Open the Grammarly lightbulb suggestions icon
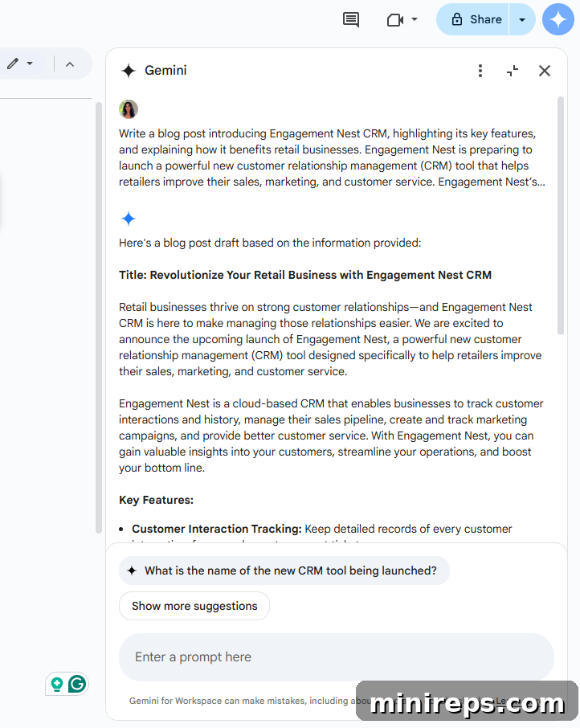The width and height of the screenshot is (580, 728). [x=56, y=685]
